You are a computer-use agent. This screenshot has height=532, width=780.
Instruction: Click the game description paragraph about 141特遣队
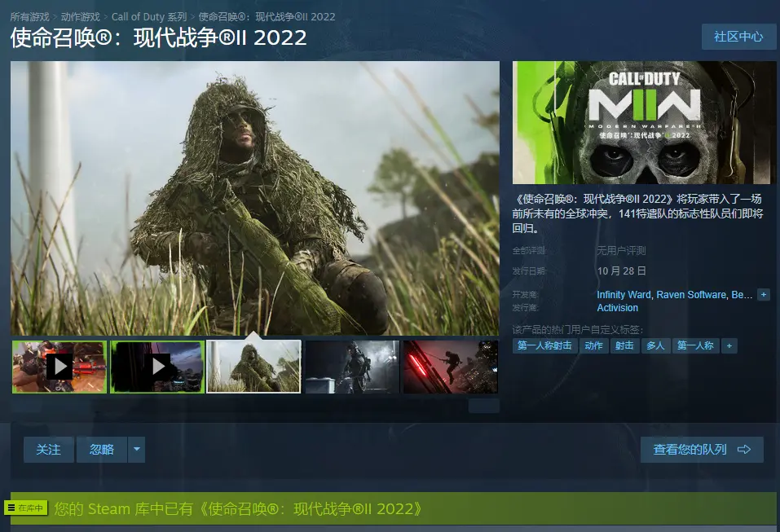(638, 213)
